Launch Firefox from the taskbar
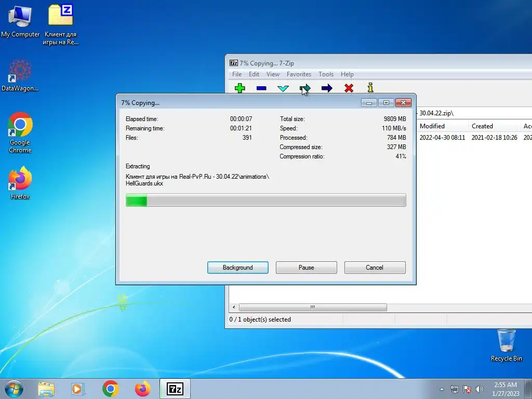Image resolution: width=532 pixels, height=399 pixels. tap(142, 389)
